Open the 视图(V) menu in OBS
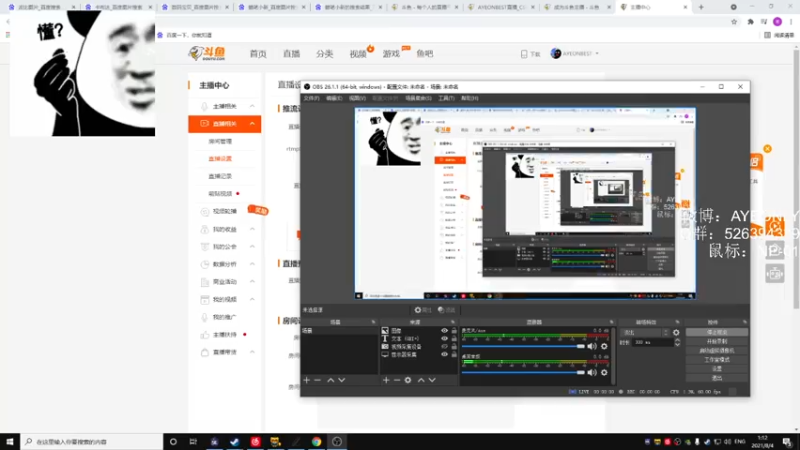This screenshot has height=450, width=800. [x=357, y=98]
